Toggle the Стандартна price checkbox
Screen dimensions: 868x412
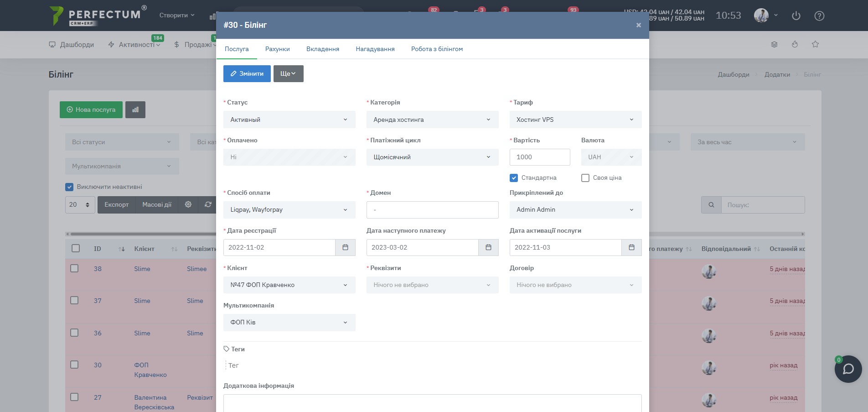point(514,178)
